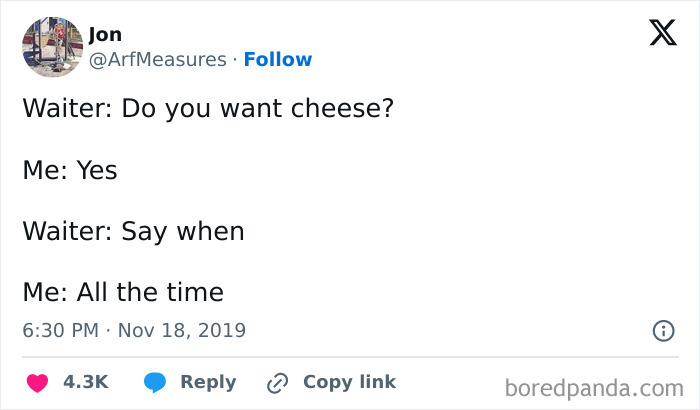Click the line "Waiter: Do you want cheese?"
The image size is (700, 410).
point(207,108)
